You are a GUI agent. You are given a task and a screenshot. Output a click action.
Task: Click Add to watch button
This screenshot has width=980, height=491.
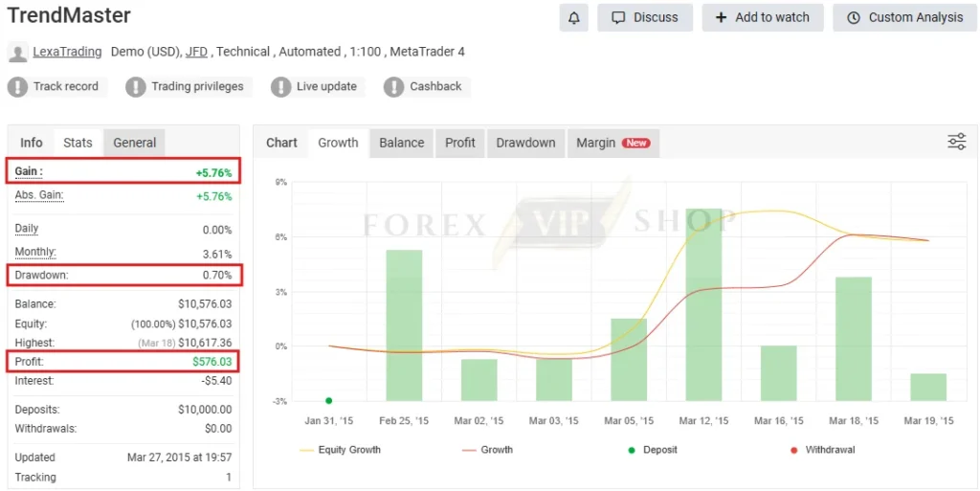(763, 17)
